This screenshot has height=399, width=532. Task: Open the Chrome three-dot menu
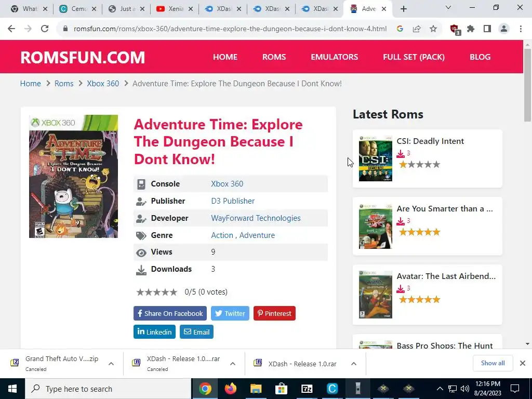click(521, 29)
